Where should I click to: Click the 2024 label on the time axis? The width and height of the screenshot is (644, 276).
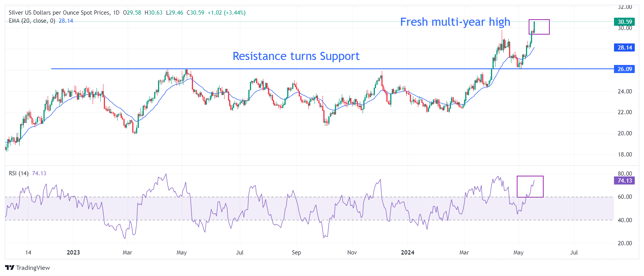tap(408, 253)
